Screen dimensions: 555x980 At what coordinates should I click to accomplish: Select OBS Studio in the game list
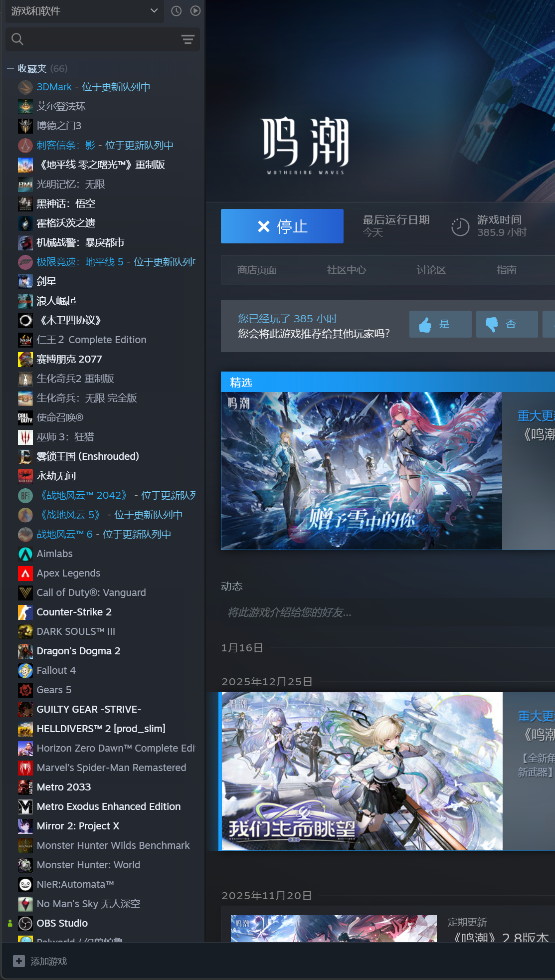point(62,923)
